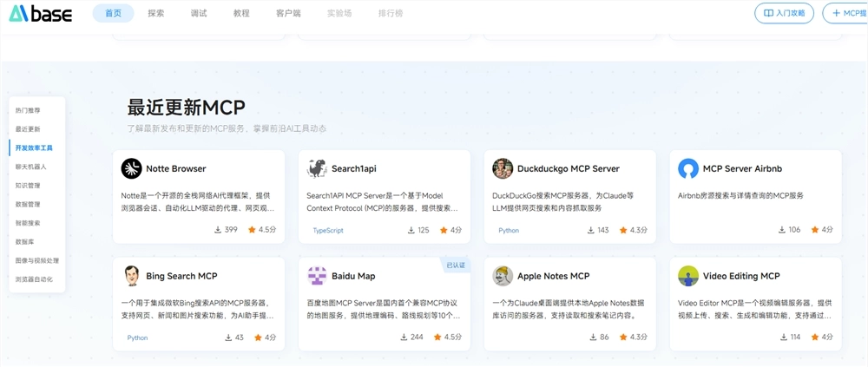Click the MCP Server Airbnb blue icon
Image resolution: width=868 pixels, height=367 pixels.
click(688, 168)
